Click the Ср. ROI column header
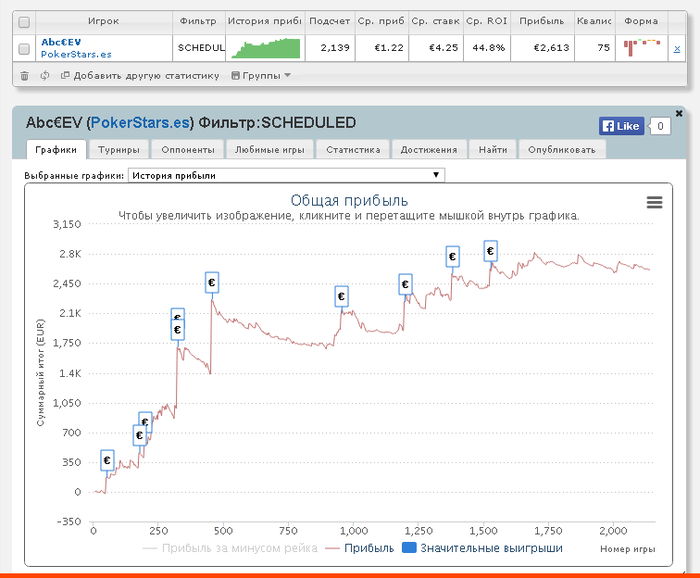 click(487, 21)
